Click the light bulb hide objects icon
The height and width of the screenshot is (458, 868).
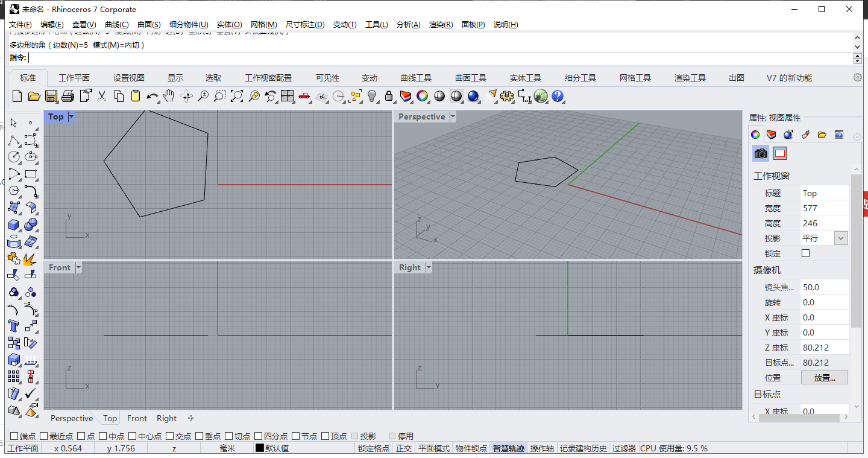372,96
